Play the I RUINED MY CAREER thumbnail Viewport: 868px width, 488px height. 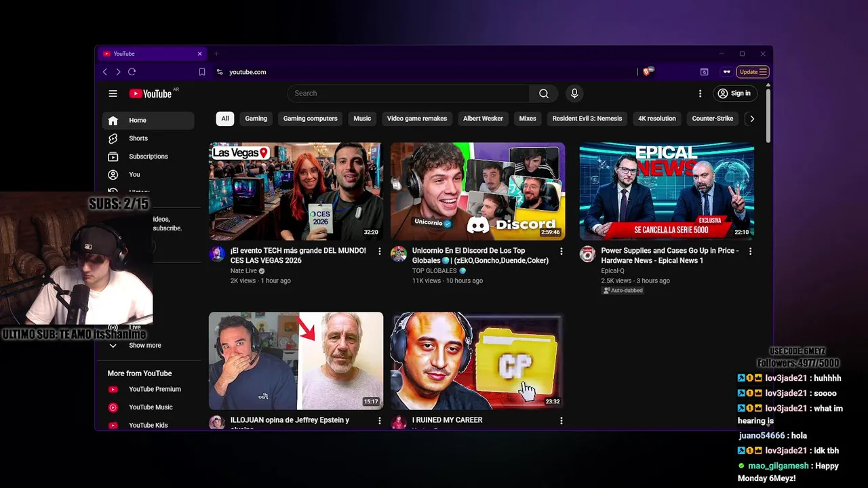point(477,361)
